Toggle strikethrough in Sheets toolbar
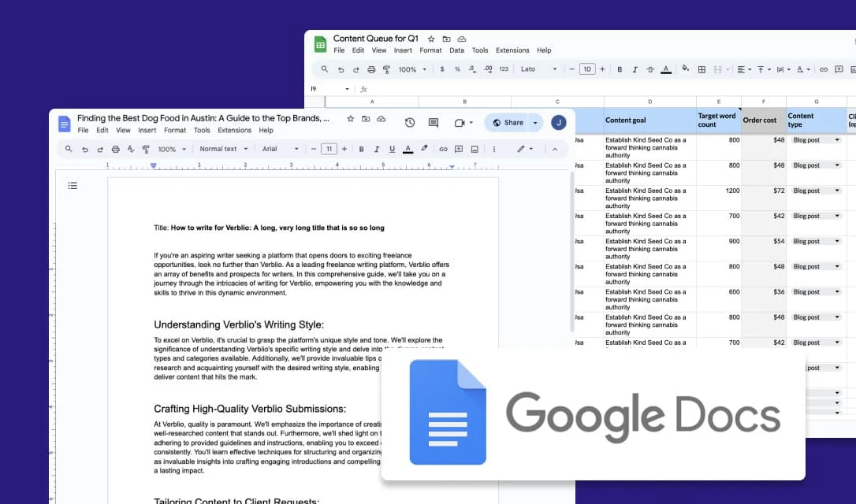856x504 pixels. click(x=649, y=69)
